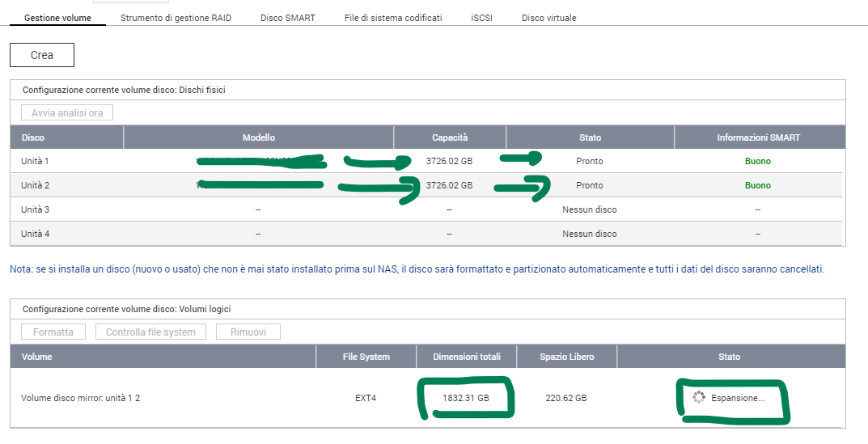Image resolution: width=868 pixels, height=444 pixels.
Task: Select the Gestione volume tab
Action: click(57, 18)
